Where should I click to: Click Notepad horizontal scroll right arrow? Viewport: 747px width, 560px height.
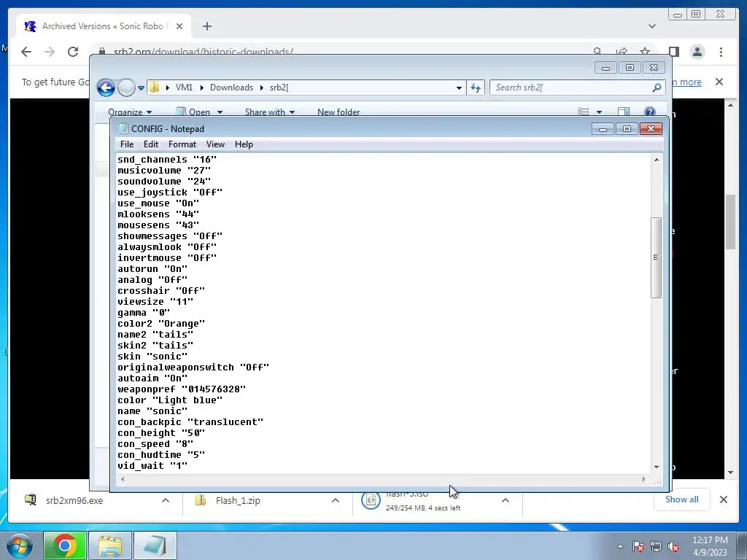(643, 480)
